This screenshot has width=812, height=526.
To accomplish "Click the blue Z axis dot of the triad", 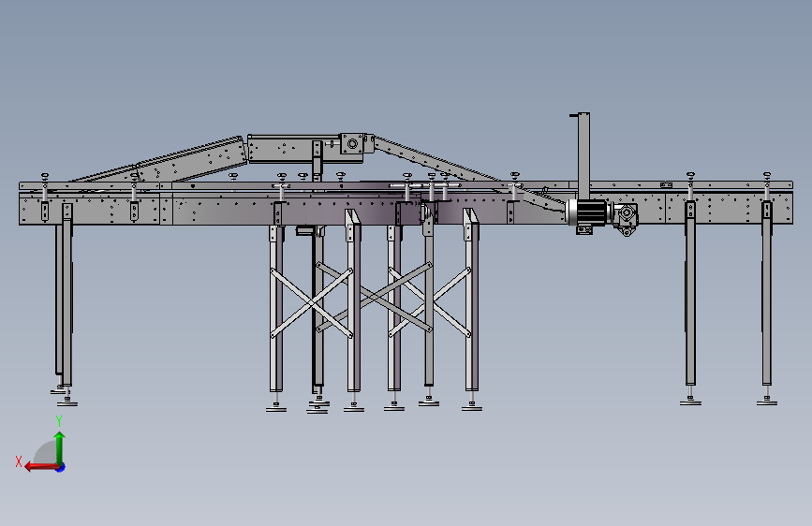I will (x=61, y=467).
